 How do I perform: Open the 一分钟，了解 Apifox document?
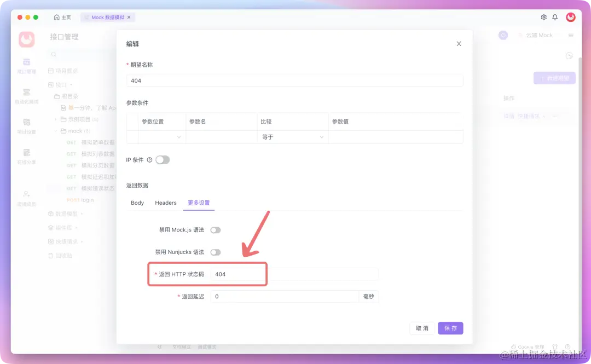88,108
